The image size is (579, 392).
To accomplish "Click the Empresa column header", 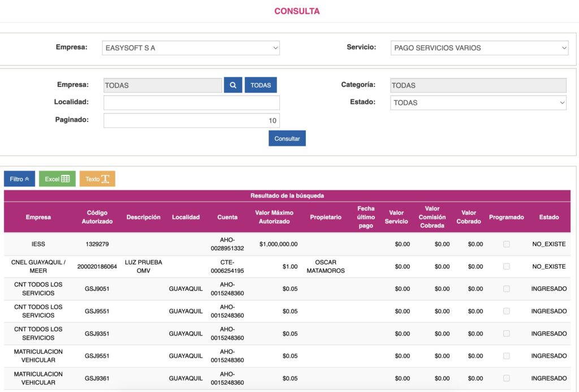I will click(x=38, y=217).
